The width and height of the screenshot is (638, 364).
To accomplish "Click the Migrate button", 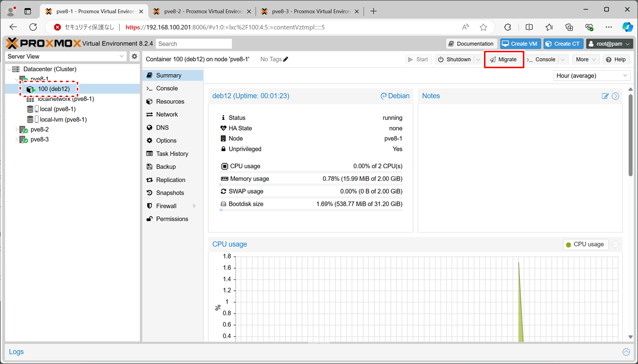I will pyautogui.click(x=503, y=60).
